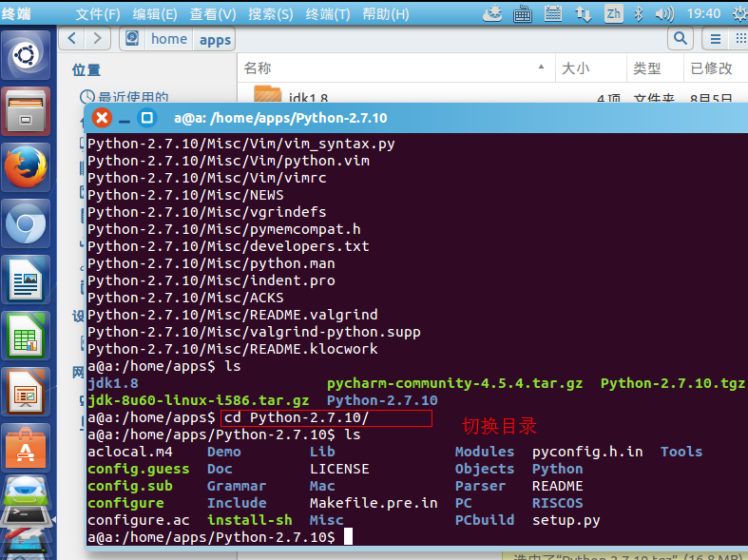Click the Tools directory in terminal listing
The height and width of the screenshot is (560, 748).
[681, 452]
